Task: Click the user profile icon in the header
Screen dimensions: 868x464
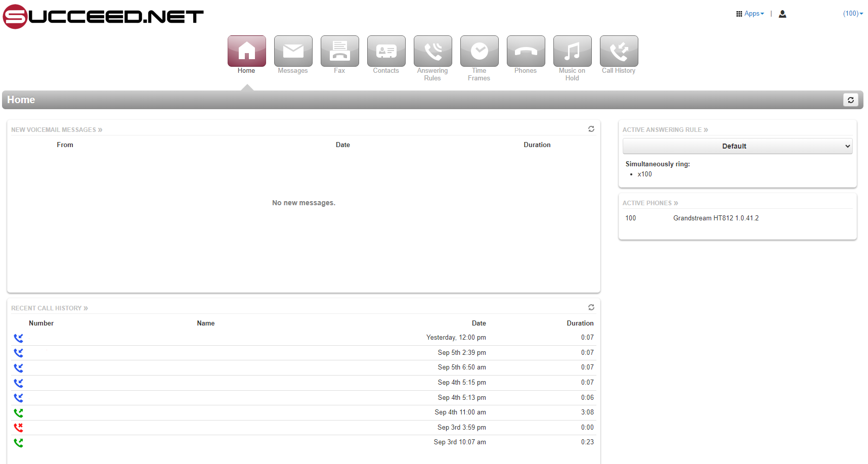Action: [x=783, y=14]
